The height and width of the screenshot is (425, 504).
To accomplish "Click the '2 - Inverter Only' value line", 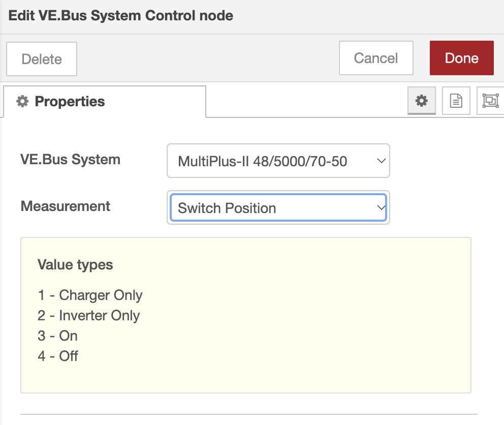I will click(88, 316).
